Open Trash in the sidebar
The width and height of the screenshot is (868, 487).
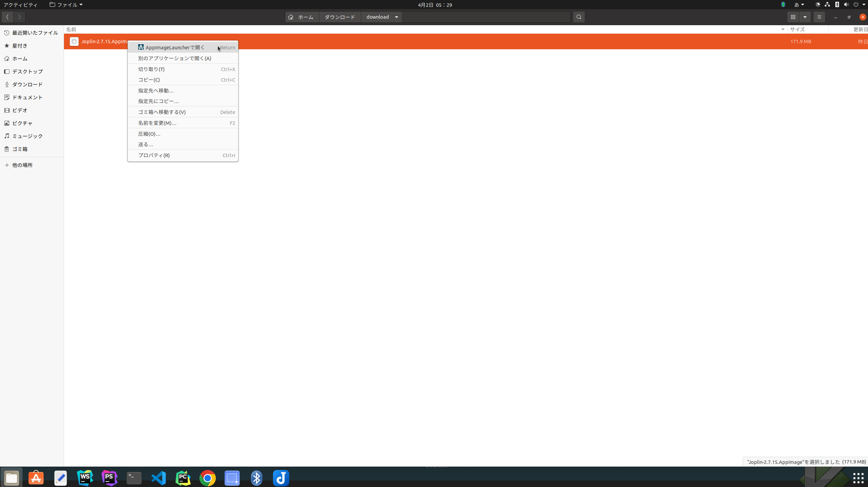point(20,149)
